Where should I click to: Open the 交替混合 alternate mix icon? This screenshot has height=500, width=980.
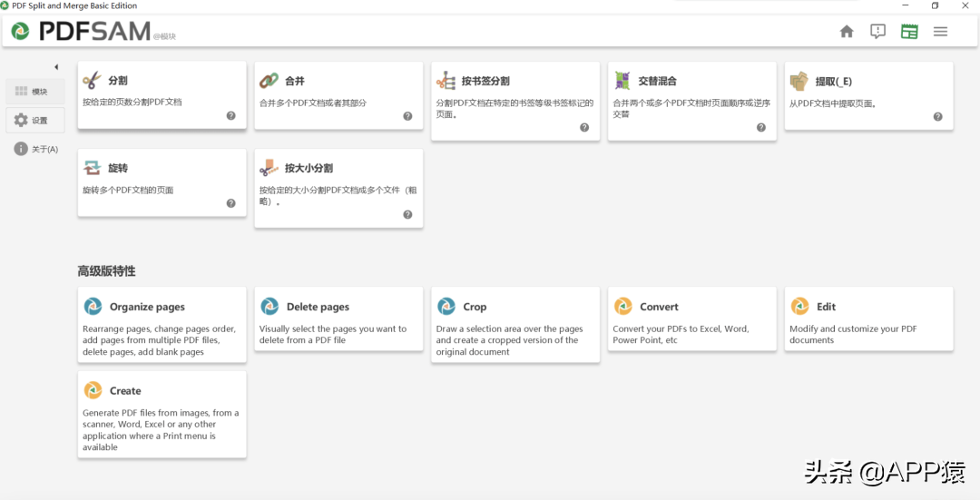pyautogui.click(x=622, y=81)
